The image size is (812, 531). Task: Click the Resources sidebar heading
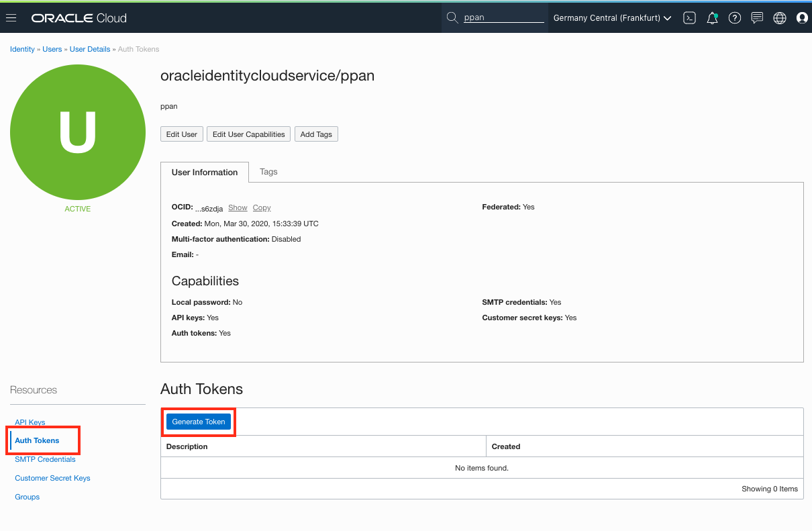(34, 390)
